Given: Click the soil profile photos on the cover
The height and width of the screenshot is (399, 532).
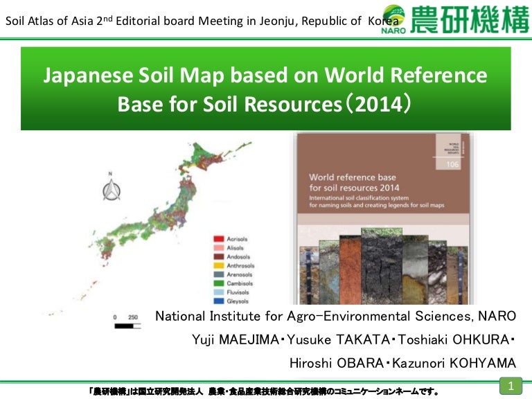Looking at the screenshot, I should (383, 267).
